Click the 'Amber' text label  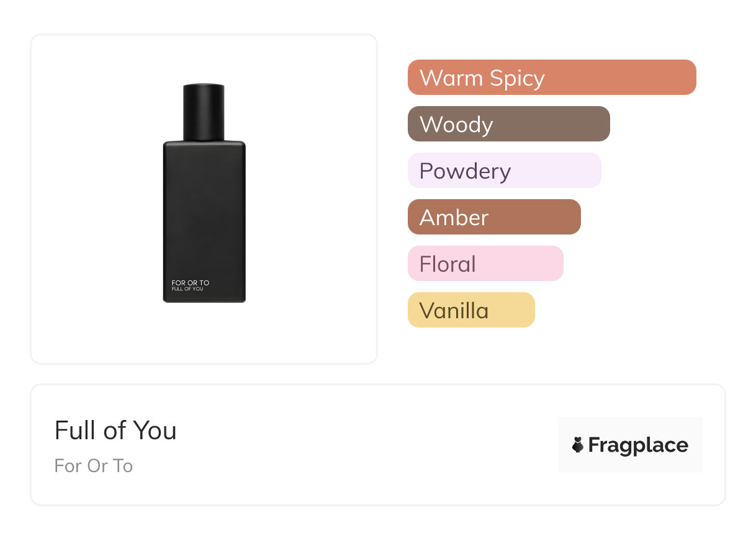[x=454, y=218]
